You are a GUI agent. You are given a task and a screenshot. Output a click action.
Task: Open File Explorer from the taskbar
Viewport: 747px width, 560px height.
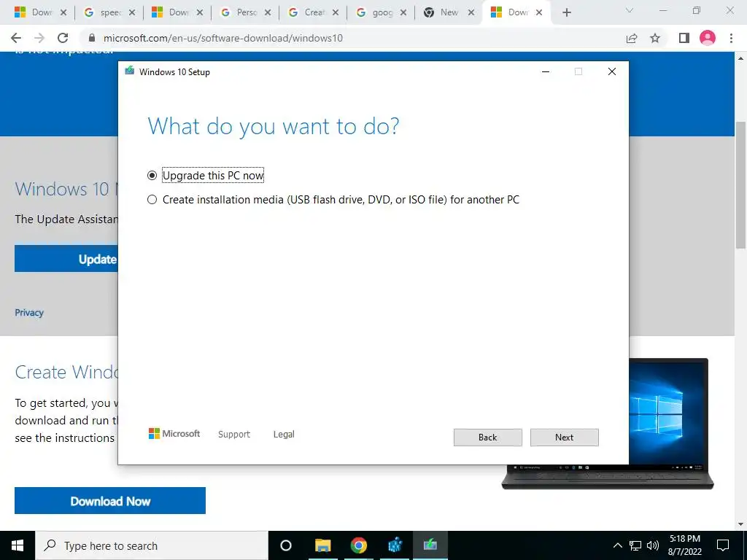tap(322, 545)
